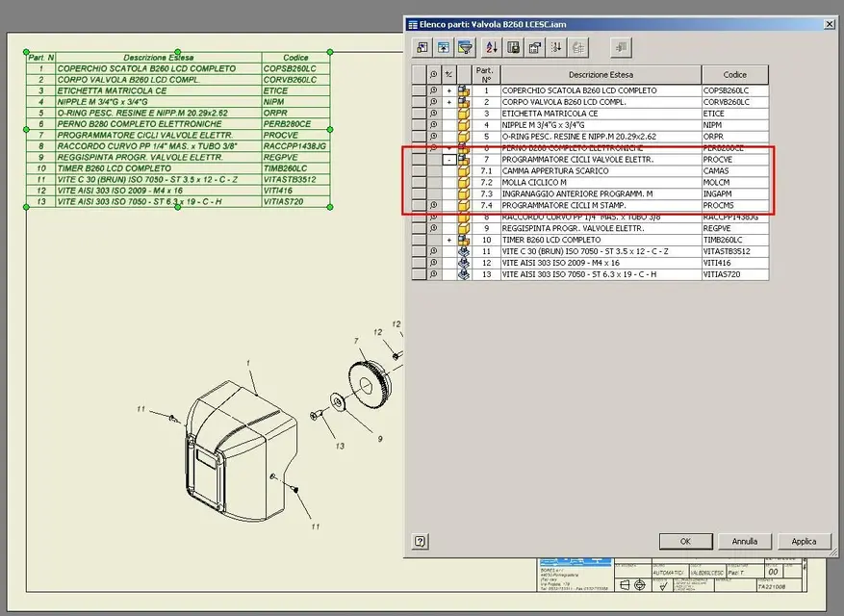Toggle balloon indicator for NIPPLE M row

pos(434,125)
